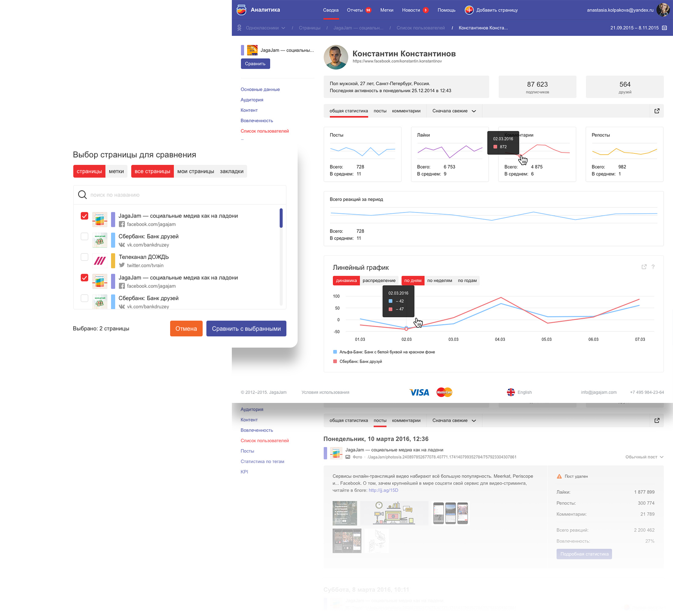Click the Условия использования footer link
Image resolution: width=673 pixels, height=616 pixels.
coord(325,392)
